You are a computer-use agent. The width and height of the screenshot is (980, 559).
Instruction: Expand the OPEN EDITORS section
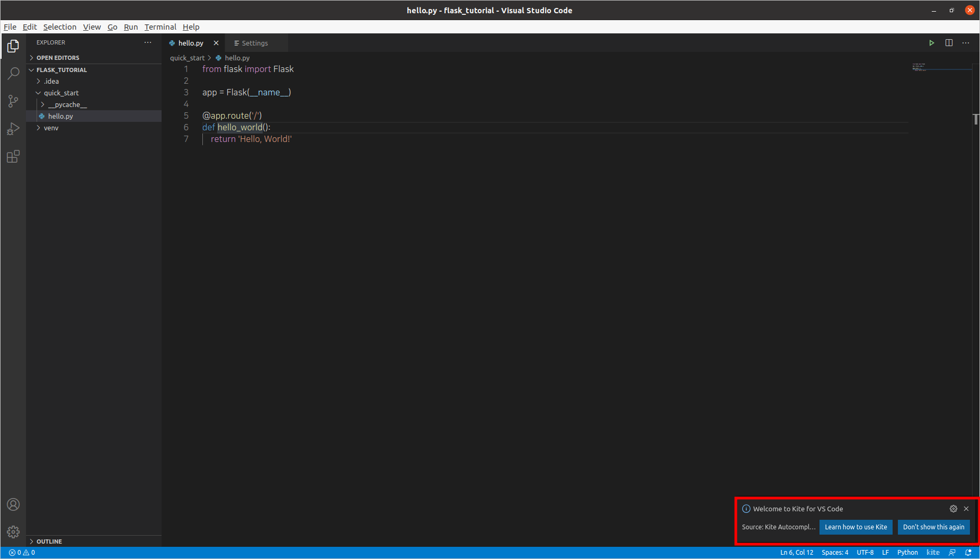point(94,58)
